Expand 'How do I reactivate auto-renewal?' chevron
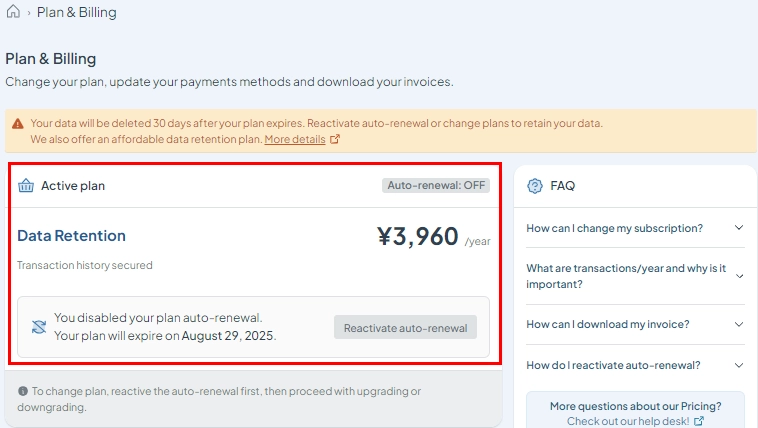The width and height of the screenshot is (758, 428). pos(739,365)
